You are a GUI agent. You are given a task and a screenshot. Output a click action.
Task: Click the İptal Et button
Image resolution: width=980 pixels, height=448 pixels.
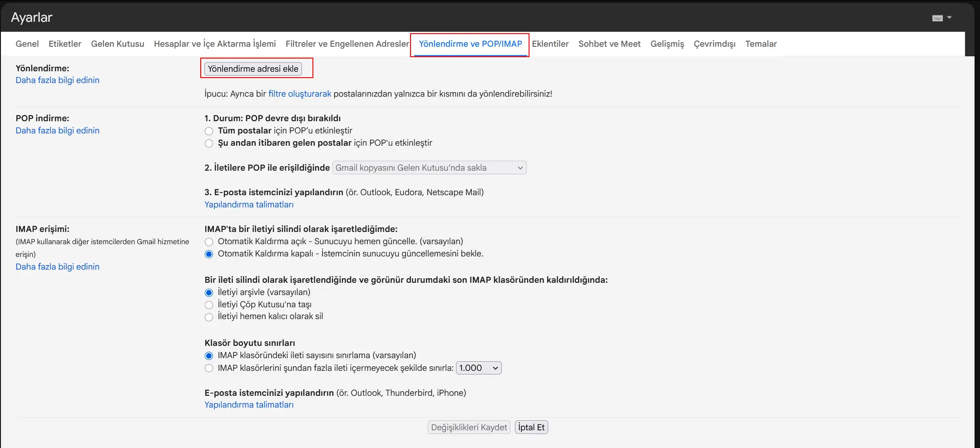tap(531, 427)
